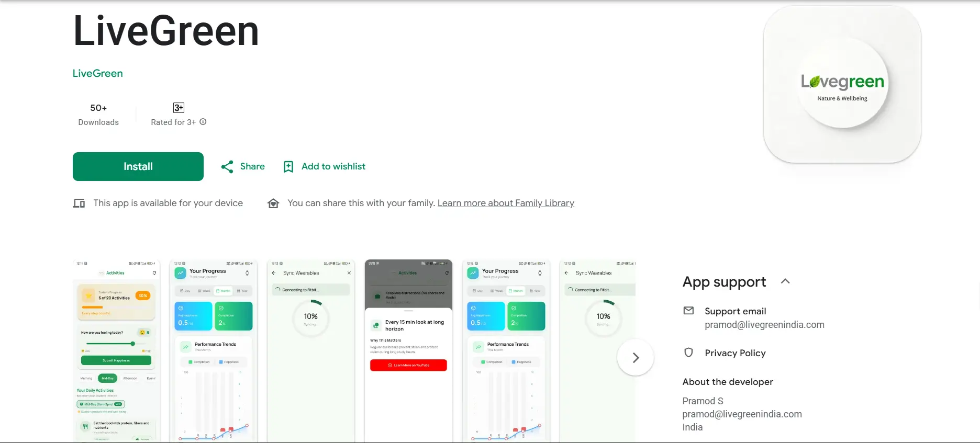Viewport: 980px width, 443px height.
Task: Click the About the developer heading
Action: tap(728, 382)
